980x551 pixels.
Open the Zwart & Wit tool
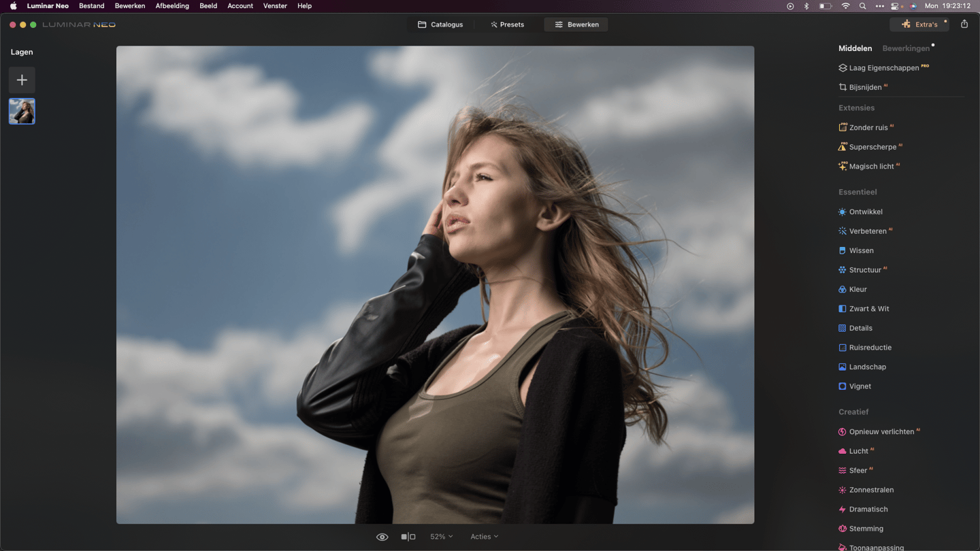864,309
